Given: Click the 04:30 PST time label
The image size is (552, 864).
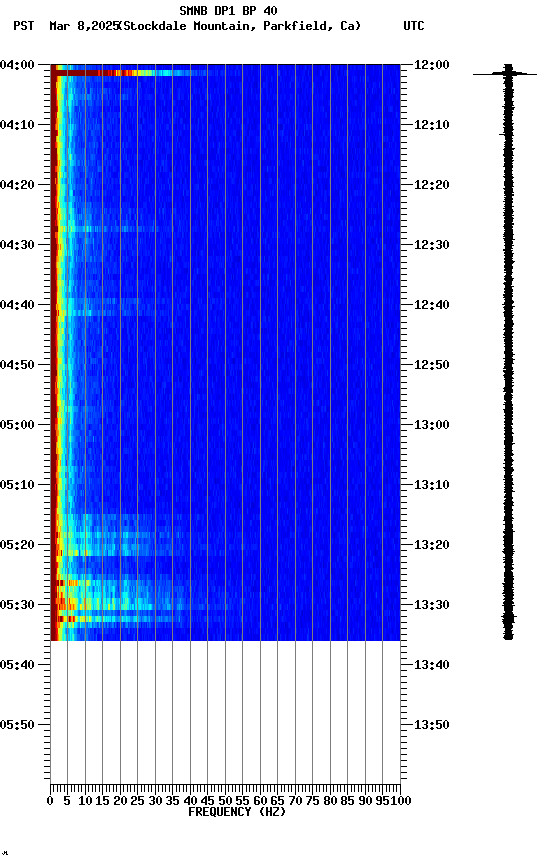Looking at the screenshot, I should coord(17,245).
